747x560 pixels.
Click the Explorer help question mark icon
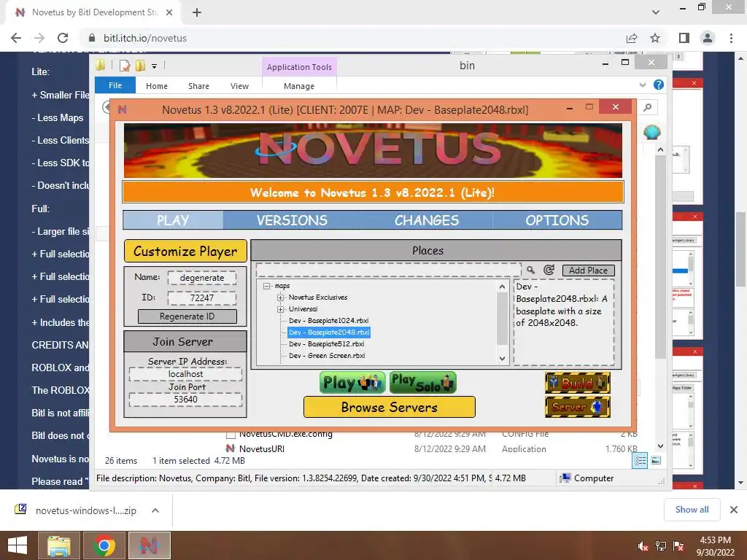click(659, 85)
